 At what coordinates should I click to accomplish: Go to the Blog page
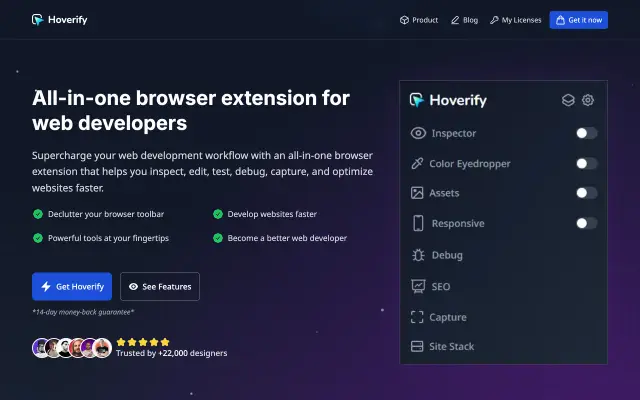click(464, 20)
